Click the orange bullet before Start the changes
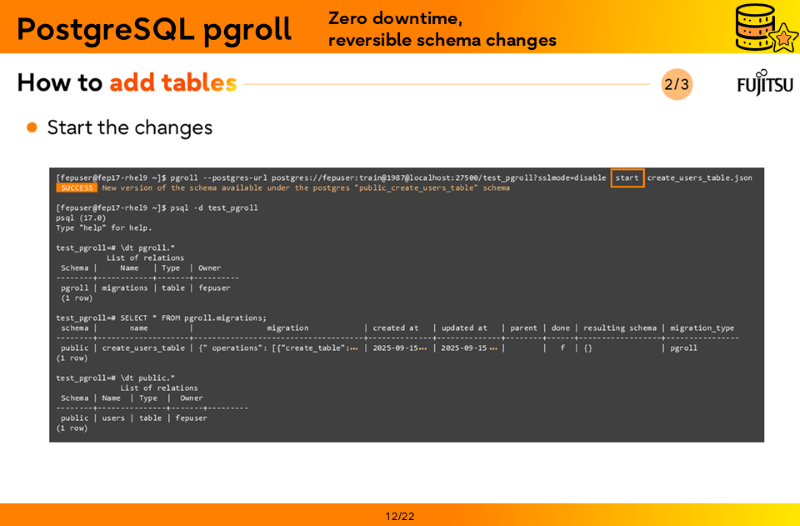This screenshot has width=800, height=526. coord(32,128)
